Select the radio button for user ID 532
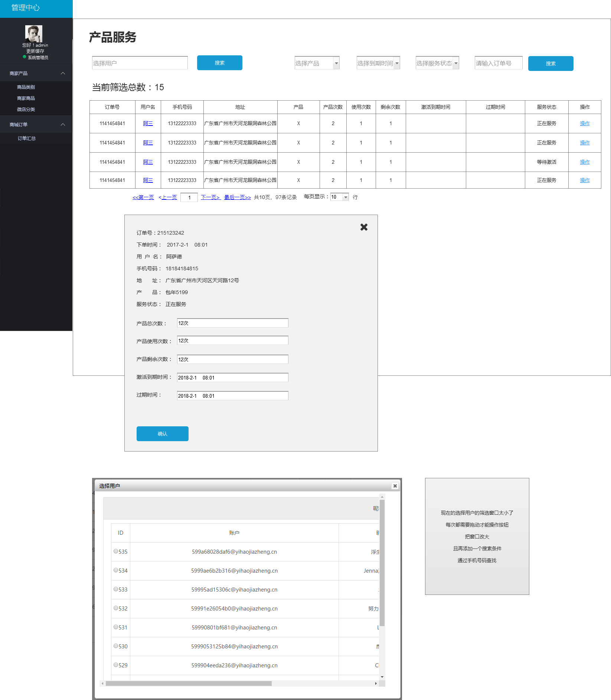This screenshot has height=700, width=611. click(116, 608)
